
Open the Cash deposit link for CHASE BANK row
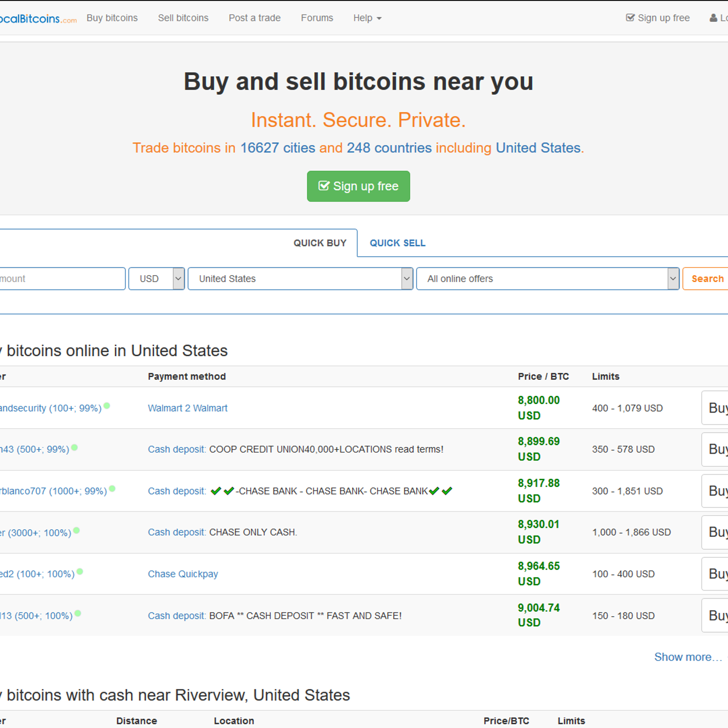(x=177, y=491)
